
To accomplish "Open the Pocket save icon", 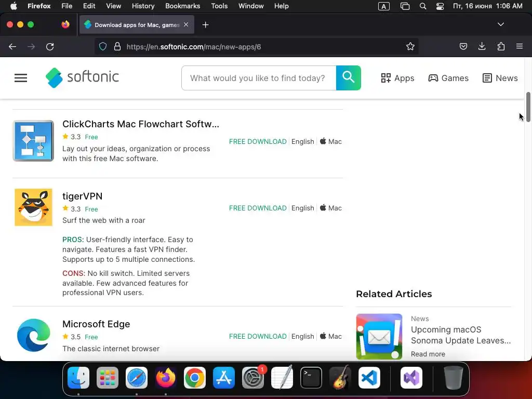I will [x=463, y=46].
